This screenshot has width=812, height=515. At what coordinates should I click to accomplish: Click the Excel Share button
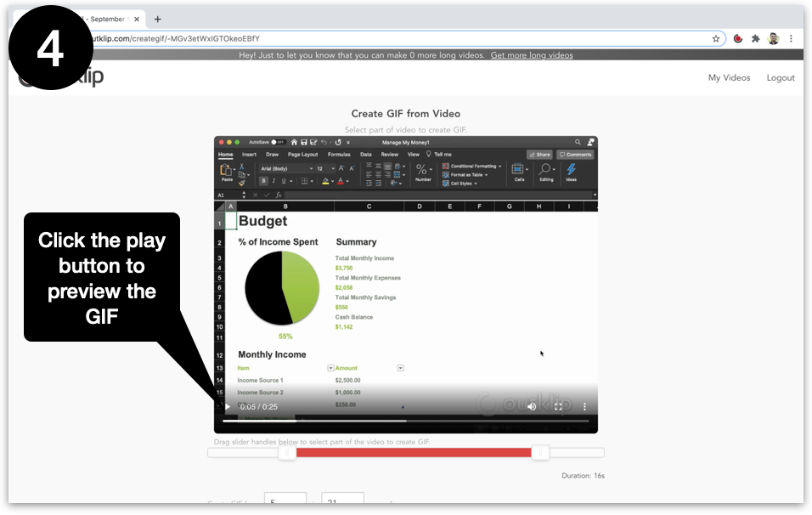[539, 155]
